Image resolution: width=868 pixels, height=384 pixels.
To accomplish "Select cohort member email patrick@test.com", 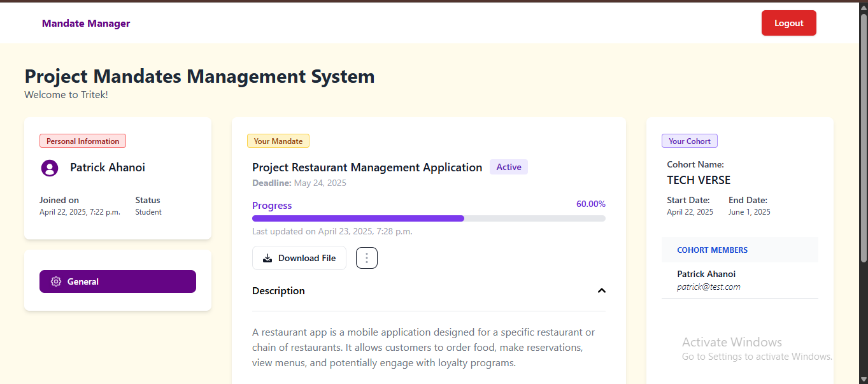I will click(x=708, y=287).
